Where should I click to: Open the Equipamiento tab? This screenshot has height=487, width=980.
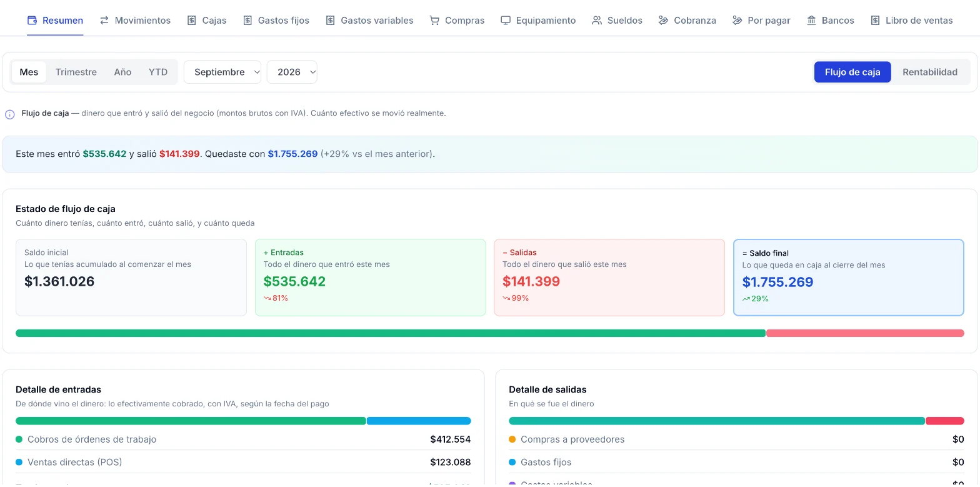coord(538,20)
